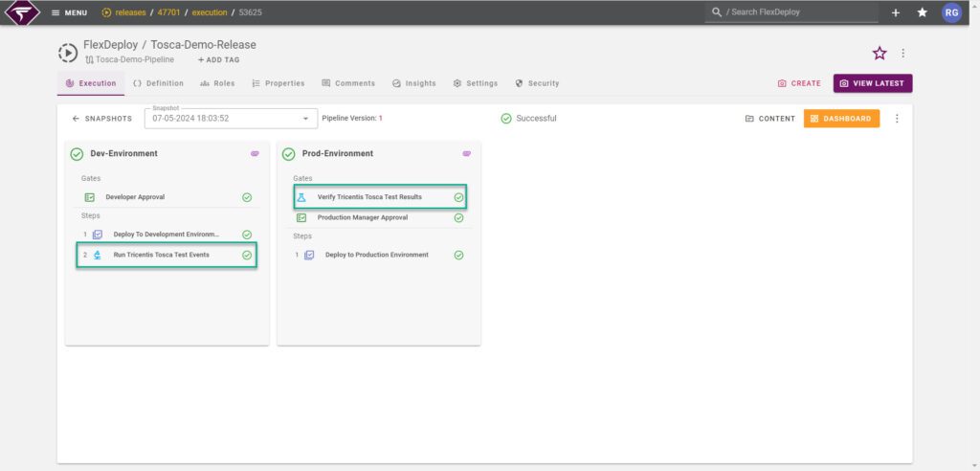Open Verify Tricentis Tosca Test Results
This screenshot has width=980, height=471.
[369, 197]
